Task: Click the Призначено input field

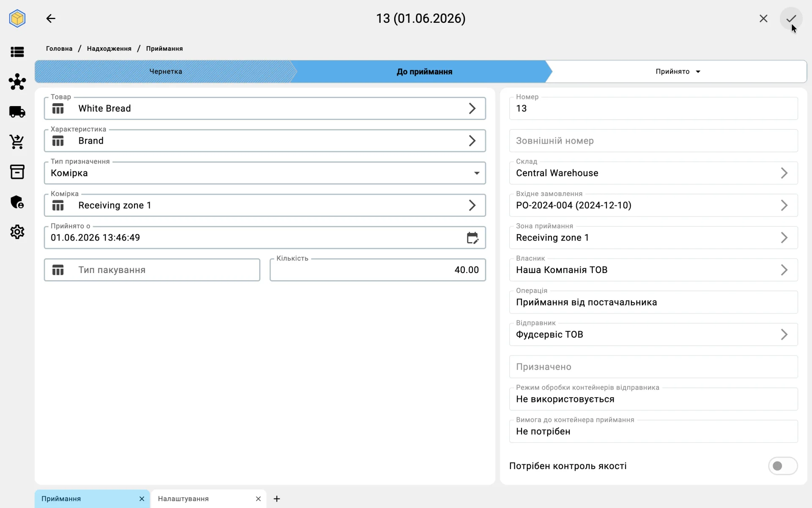Action: [x=653, y=367]
